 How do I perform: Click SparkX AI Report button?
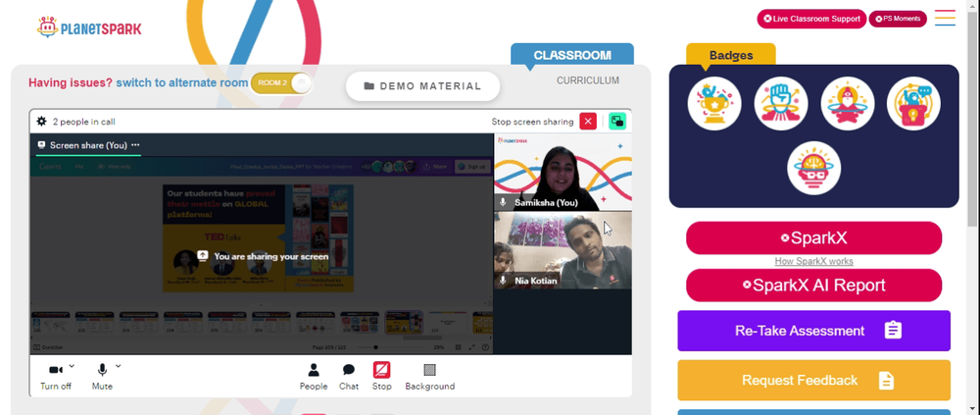[813, 285]
